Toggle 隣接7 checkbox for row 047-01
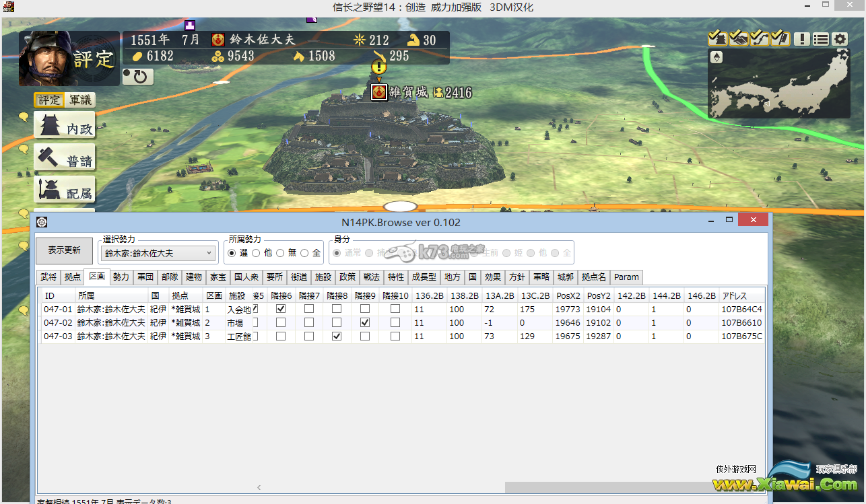The width and height of the screenshot is (866, 504). click(309, 309)
